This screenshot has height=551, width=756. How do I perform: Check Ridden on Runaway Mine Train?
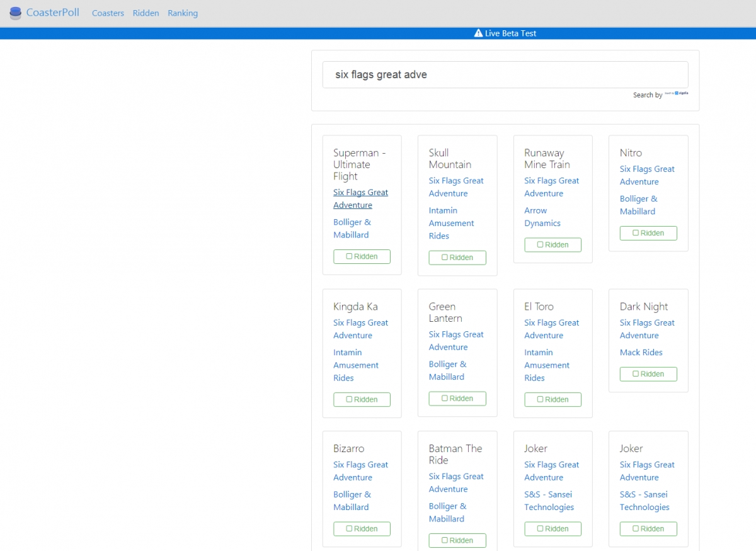(x=553, y=244)
